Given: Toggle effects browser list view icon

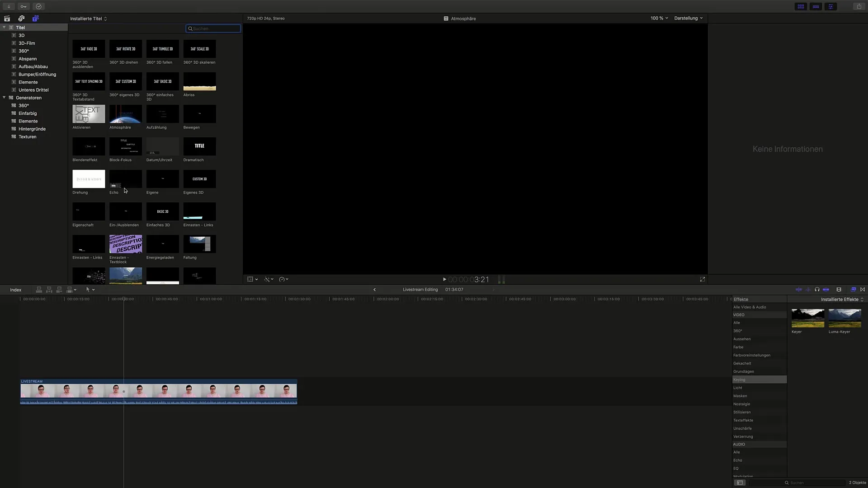Looking at the screenshot, I should click(740, 483).
